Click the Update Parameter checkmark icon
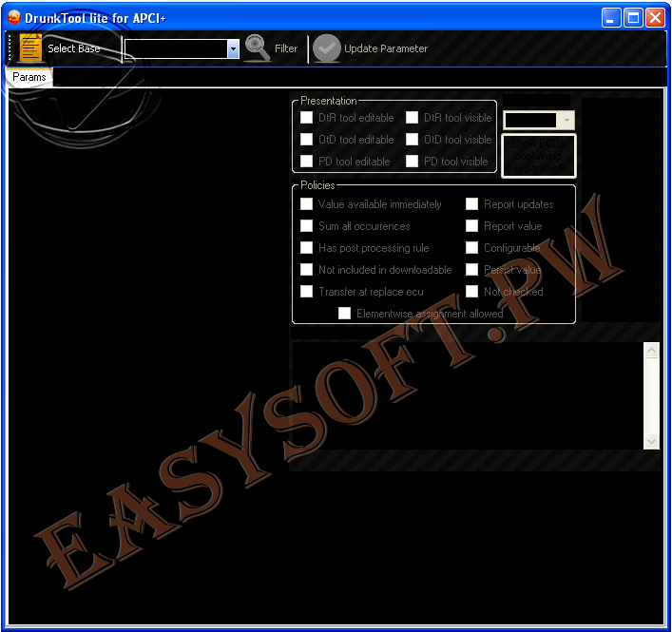 point(327,48)
